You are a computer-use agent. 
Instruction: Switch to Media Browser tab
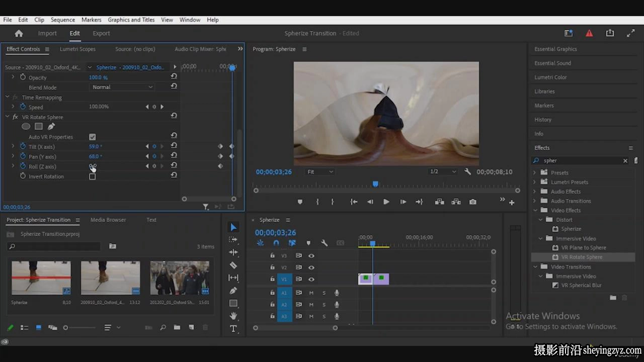coord(108,220)
